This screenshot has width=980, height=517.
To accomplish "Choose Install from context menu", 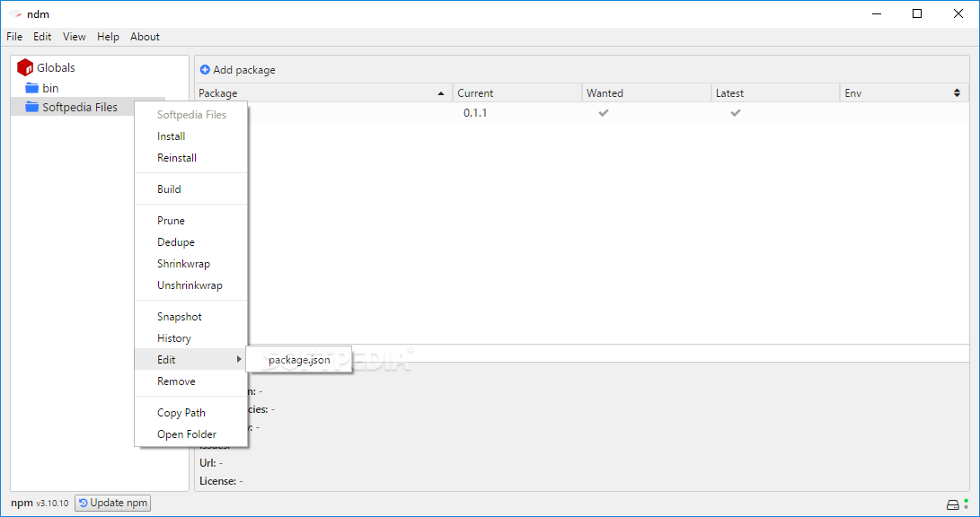I will pos(191,136).
